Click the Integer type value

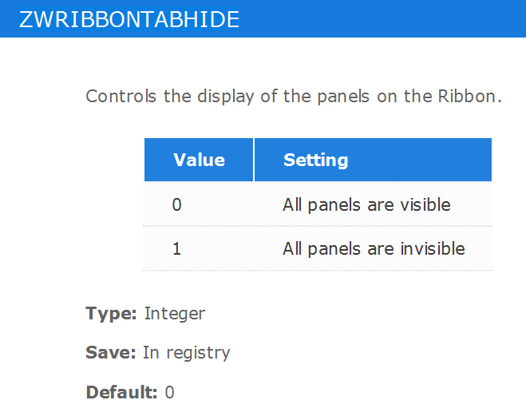(175, 314)
